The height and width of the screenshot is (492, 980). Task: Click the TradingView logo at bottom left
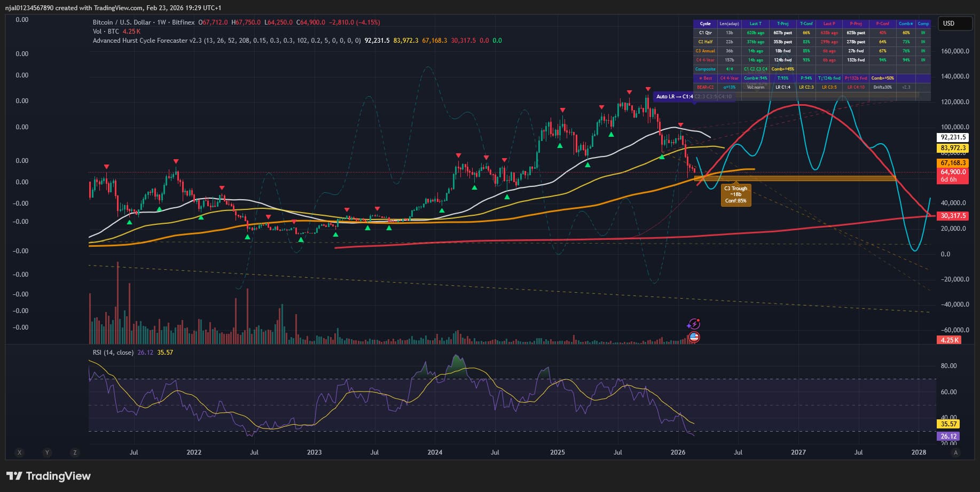pos(49,476)
